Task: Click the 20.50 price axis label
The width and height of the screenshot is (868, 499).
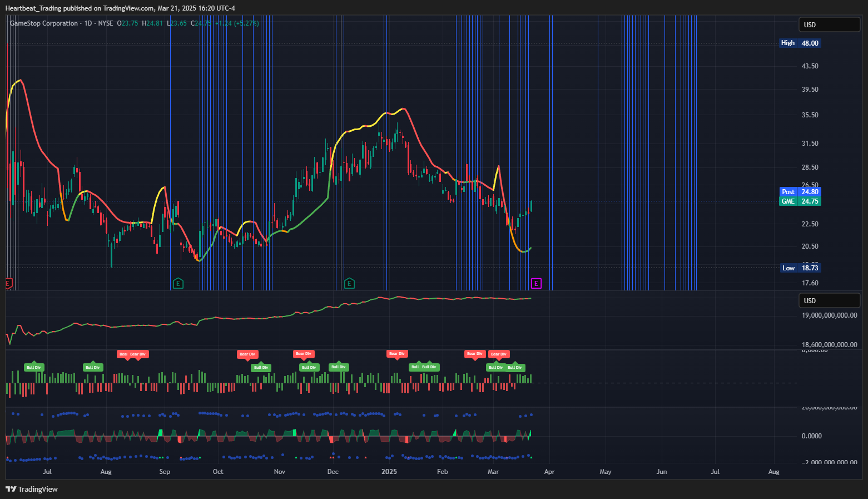Action: pos(810,246)
